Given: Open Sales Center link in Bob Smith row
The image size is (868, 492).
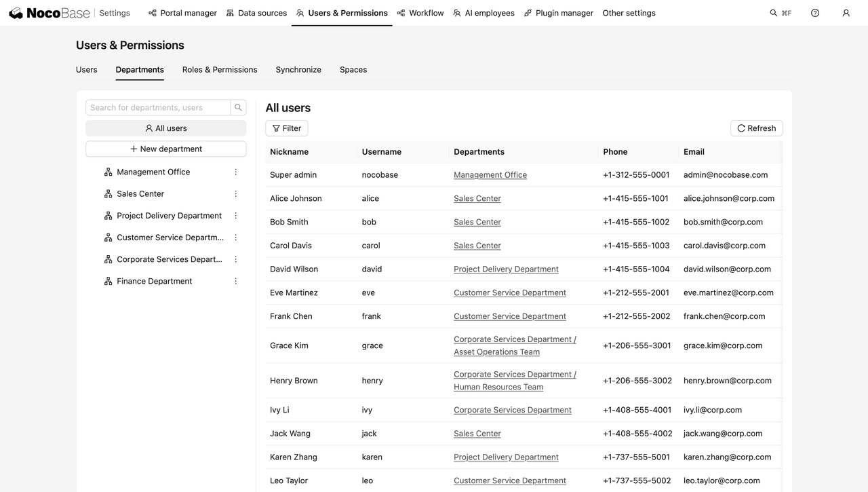Looking at the screenshot, I should [x=477, y=222].
